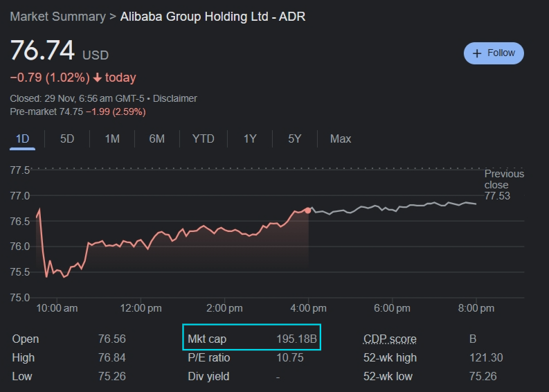Click the 12:00 pm axis label
The width and height of the screenshot is (549, 392).
pos(141,308)
